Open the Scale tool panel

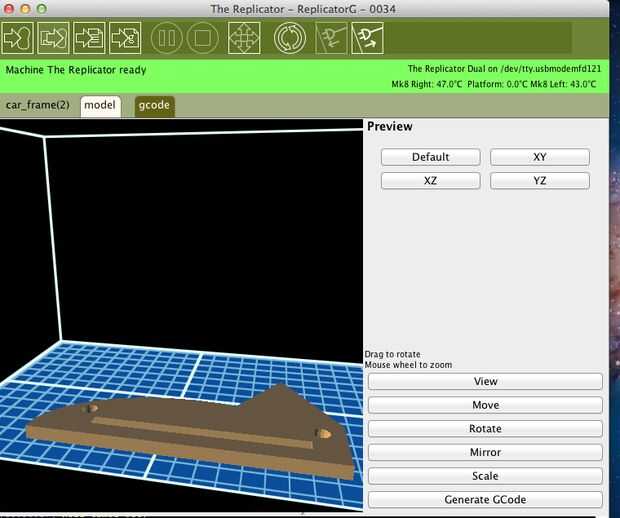click(485, 476)
